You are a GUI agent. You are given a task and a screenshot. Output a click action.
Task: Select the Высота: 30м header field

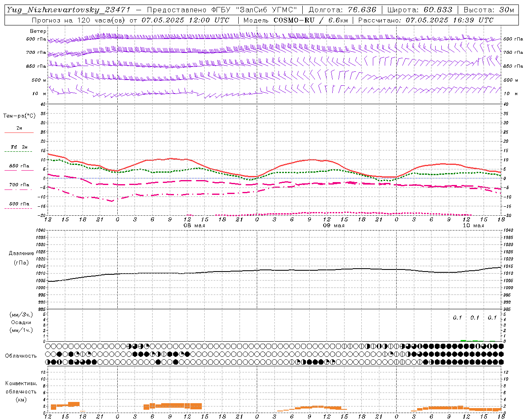pyautogui.click(x=489, y=10)
